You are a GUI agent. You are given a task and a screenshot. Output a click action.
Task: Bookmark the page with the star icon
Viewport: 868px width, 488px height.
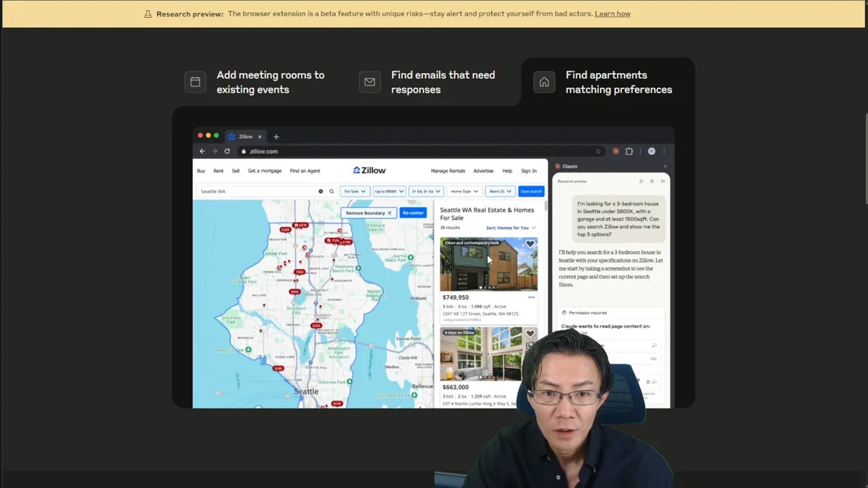click(x=598, y=151)
